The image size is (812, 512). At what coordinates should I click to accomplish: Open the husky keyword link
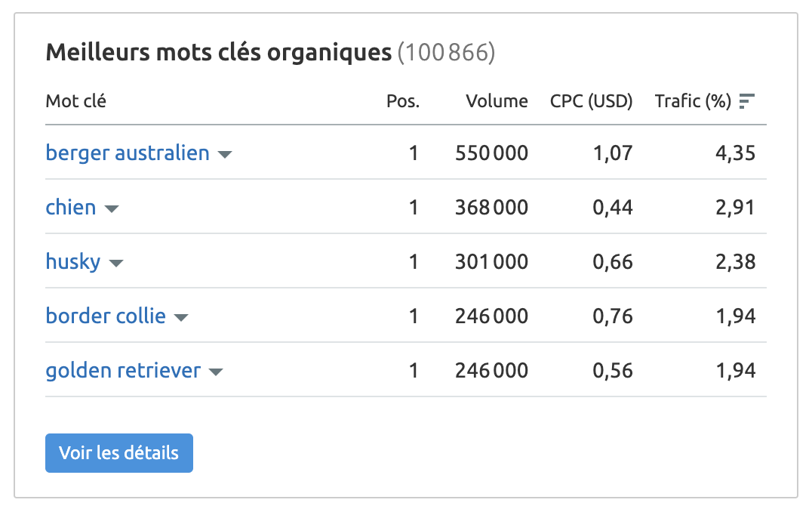tap(73, 262)
